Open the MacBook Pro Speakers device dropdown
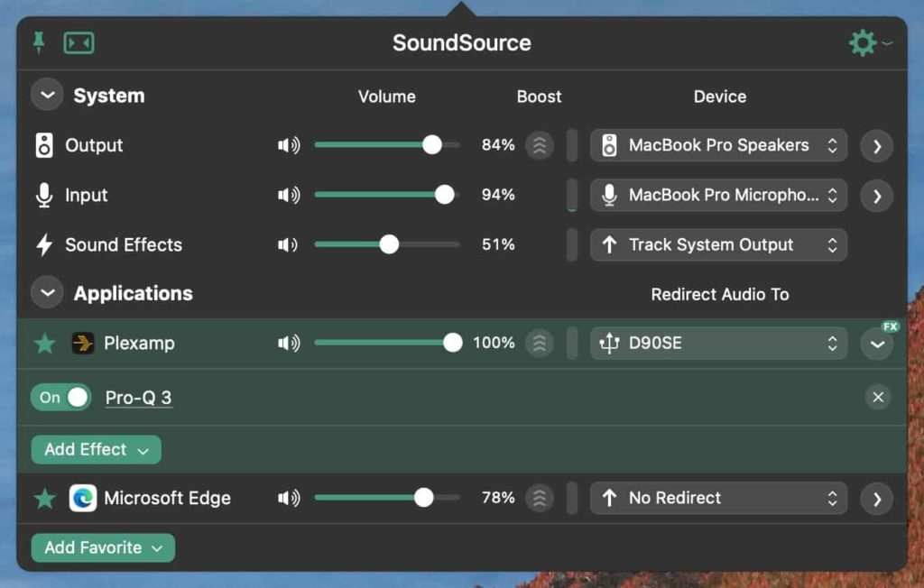 point(718,145)
